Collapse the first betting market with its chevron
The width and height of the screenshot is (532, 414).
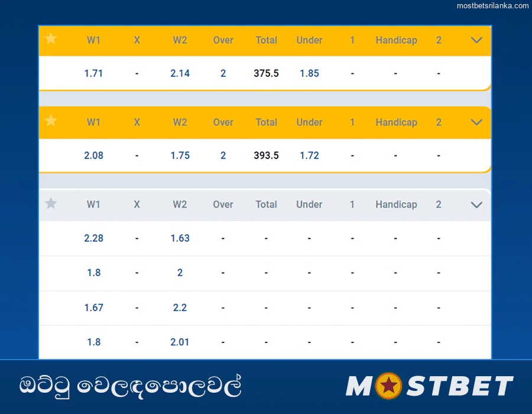[x=476, y=40]
